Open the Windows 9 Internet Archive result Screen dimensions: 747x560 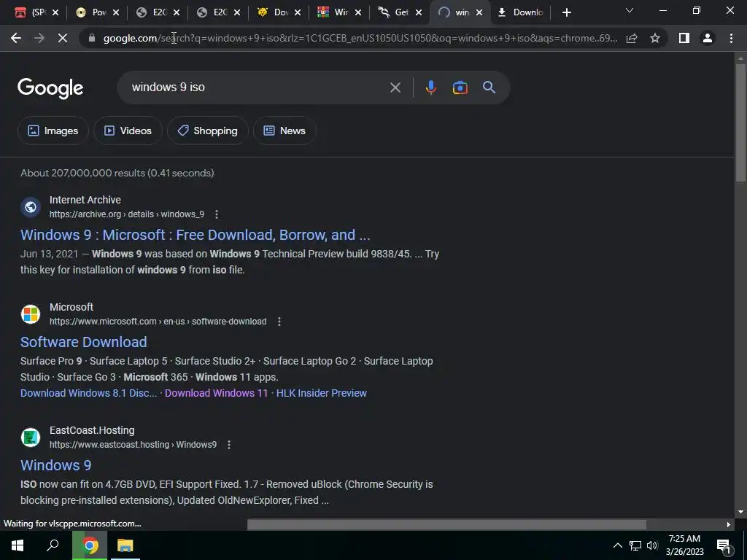coord(196,236)
